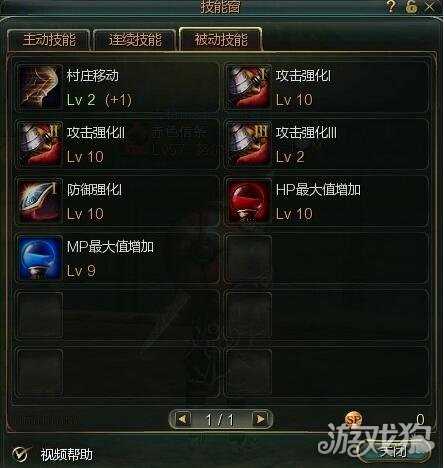Click the SP points coin icon
444x468 pixels.
(354, 419)
